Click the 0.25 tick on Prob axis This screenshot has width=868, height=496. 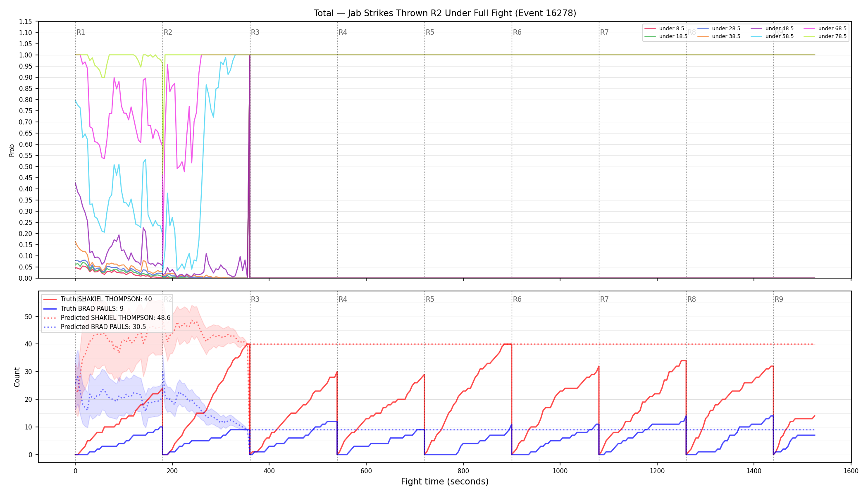26,222
